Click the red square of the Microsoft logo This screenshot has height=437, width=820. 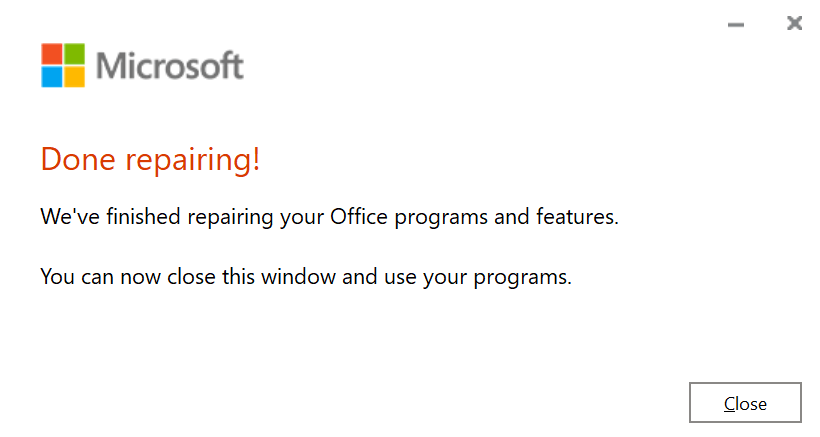(52, 54)
